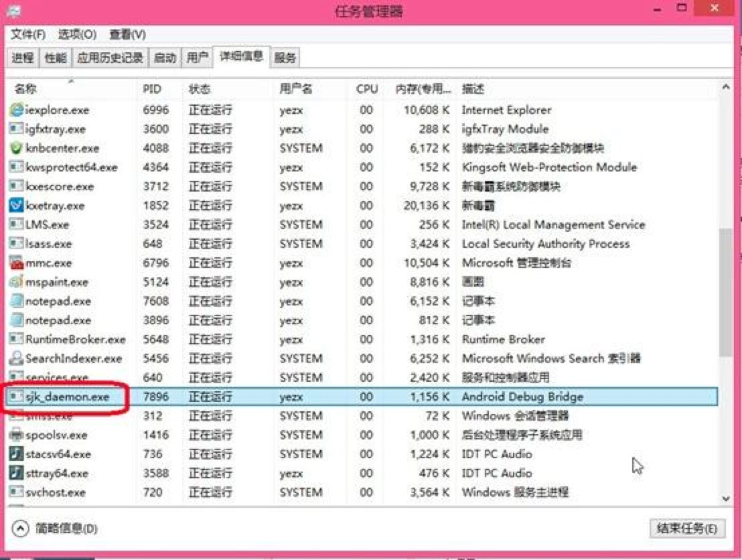Click the sjk_daemon.exe process icon
This screenshot has height=560, width=742.
coord(17,396)
